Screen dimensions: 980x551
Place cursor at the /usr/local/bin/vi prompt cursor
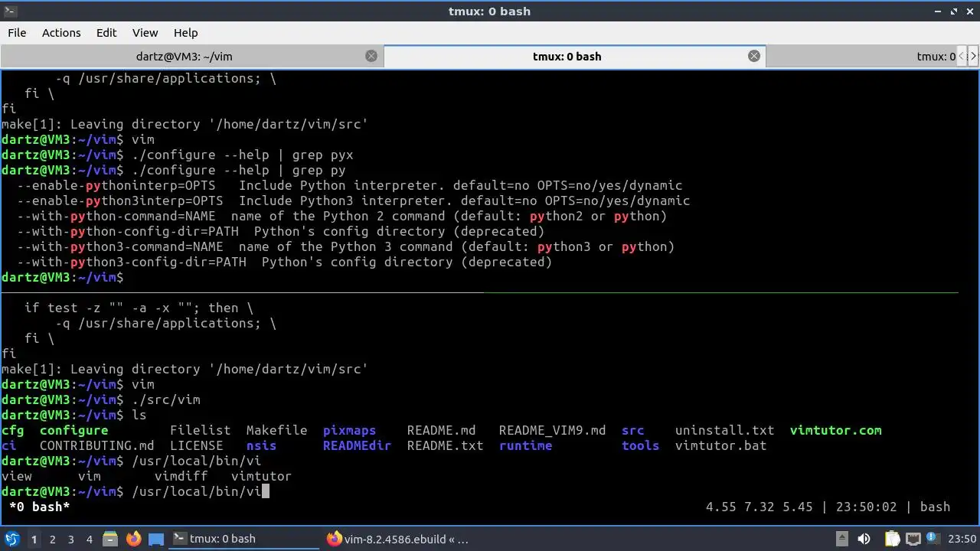tap(266, 491)
